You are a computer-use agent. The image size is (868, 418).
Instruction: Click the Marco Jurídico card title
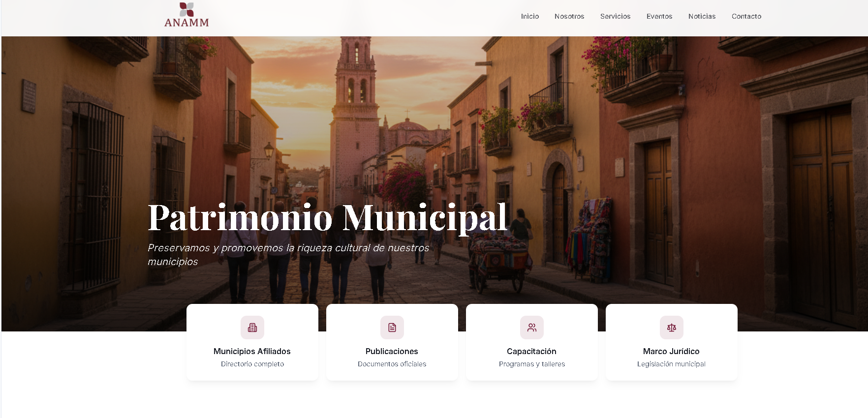671,351
